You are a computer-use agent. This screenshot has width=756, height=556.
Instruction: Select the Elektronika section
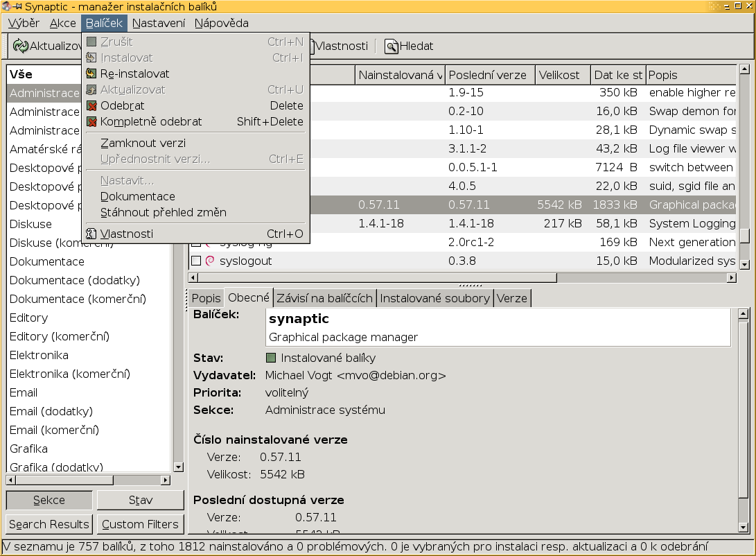(89, 356)
